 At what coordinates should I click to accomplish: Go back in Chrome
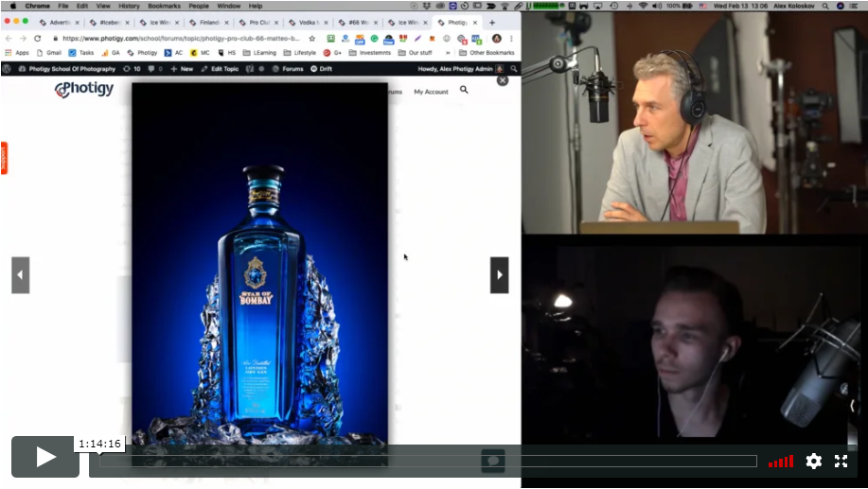coord(9,38)
